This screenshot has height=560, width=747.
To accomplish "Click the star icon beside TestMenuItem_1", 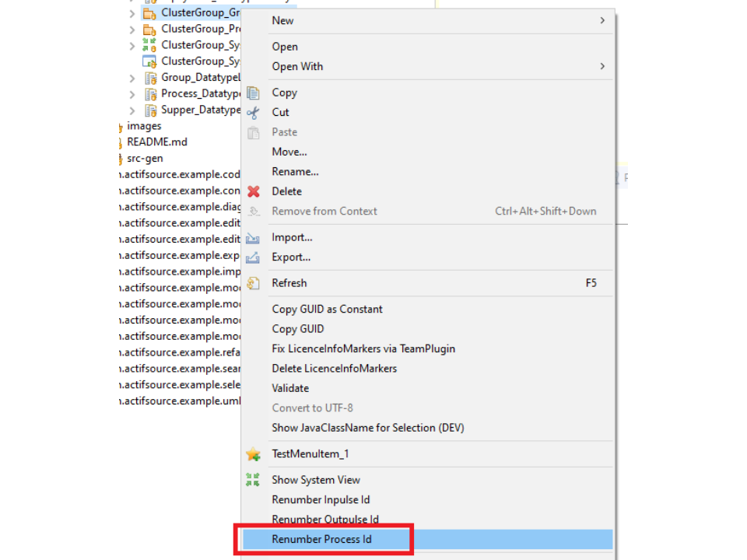I will (x=253, y=454).
